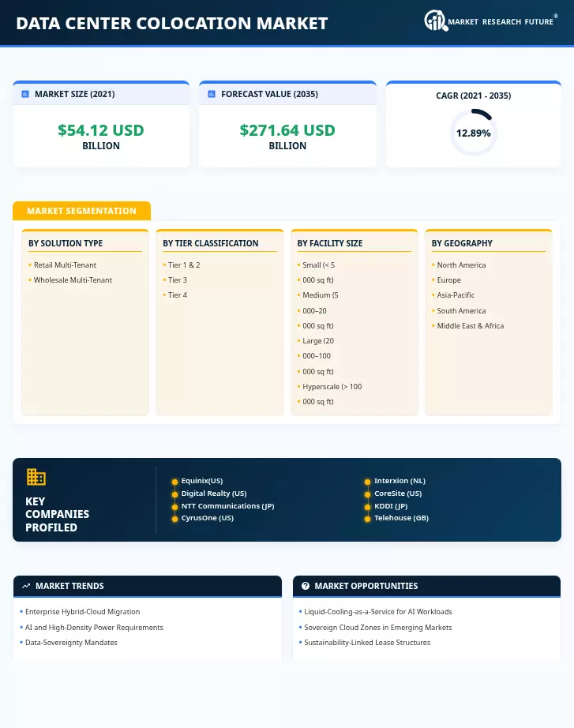Screen dimensions: 574x728
Task: Click Sustainability-Linked Lease Structures opportunity
Action: pos(367,643)
